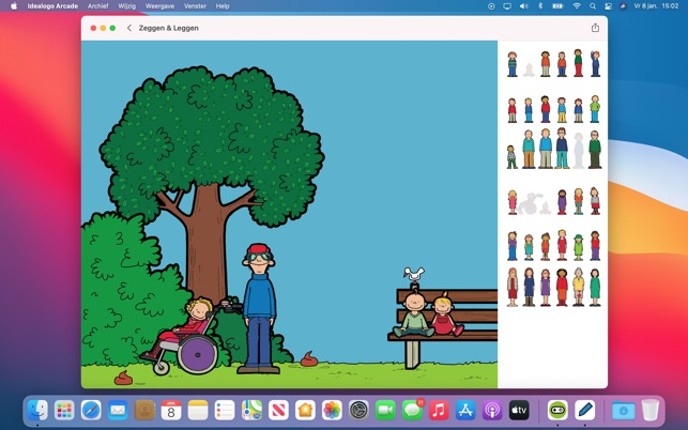
Task: Select the girl in grey top and red skirt
Action: (x=595, y=201)
